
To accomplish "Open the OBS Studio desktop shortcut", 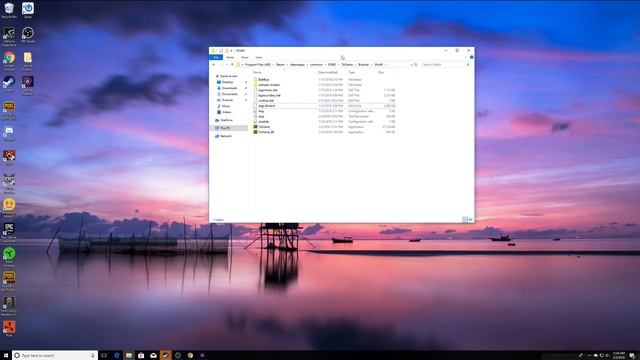I will pos(28,35).
